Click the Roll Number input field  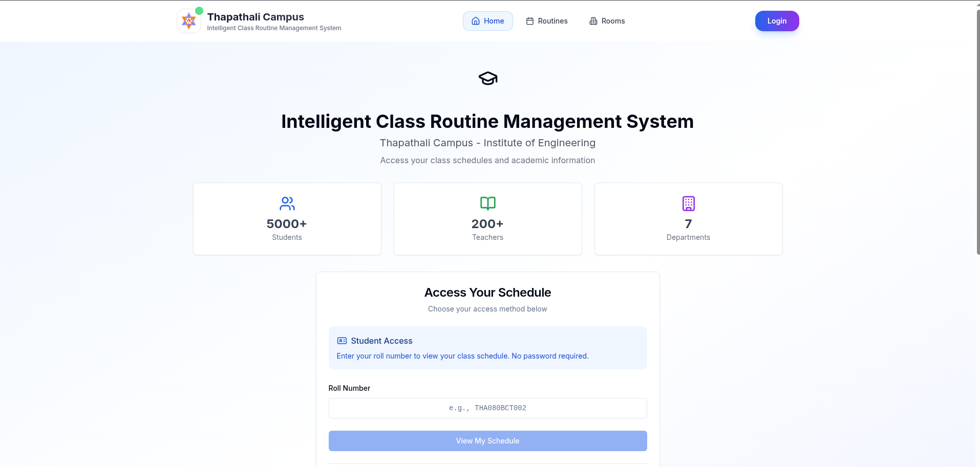pyautogui.click(x=487, y=408)
